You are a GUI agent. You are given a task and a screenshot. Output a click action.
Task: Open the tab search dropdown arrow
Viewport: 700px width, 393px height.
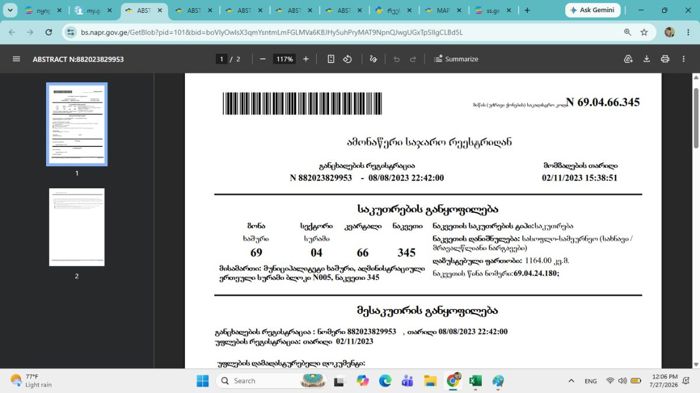[10, 10]
